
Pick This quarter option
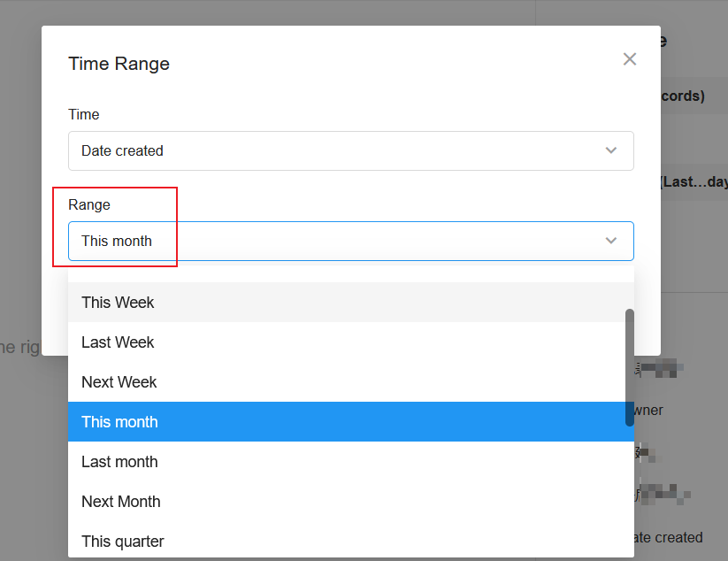pyautogui.click(x=351, y=541)
